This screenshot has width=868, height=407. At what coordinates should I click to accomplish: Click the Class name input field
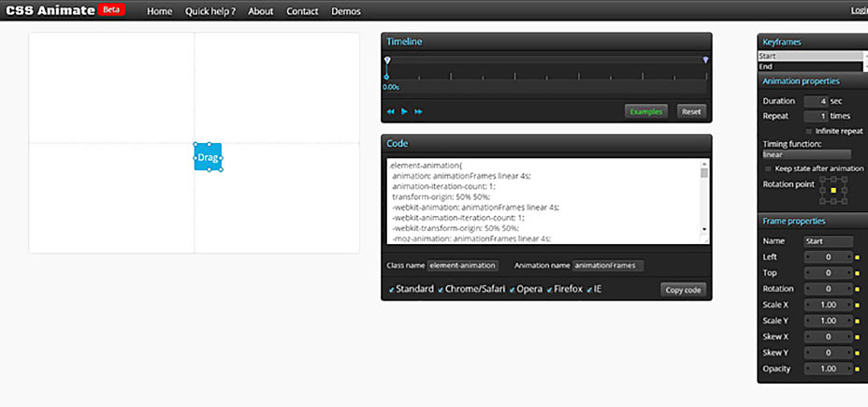463,266
